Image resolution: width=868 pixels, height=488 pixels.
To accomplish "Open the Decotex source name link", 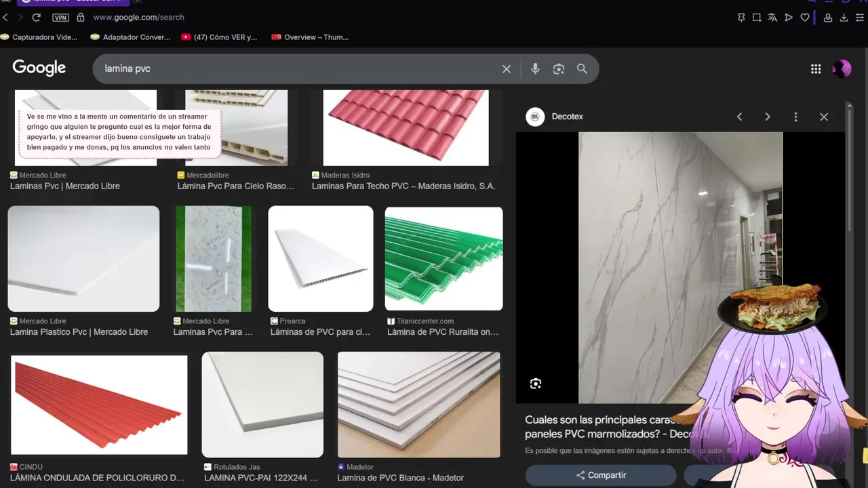I will [567, 117].
